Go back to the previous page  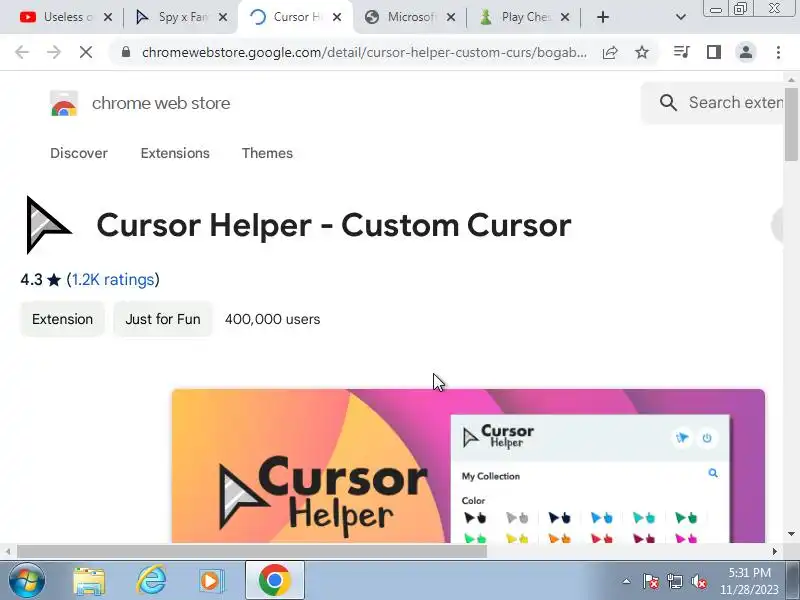point(22,52)
